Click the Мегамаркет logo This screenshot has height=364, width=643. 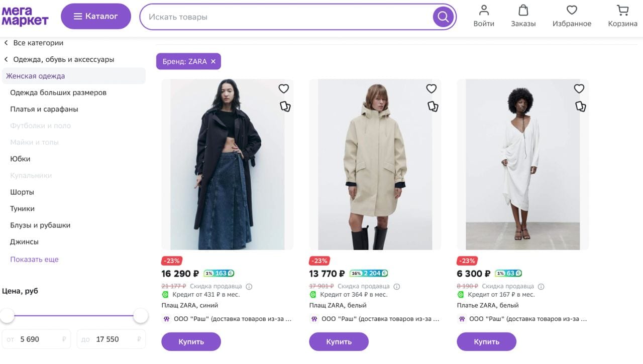coord(25,17)
